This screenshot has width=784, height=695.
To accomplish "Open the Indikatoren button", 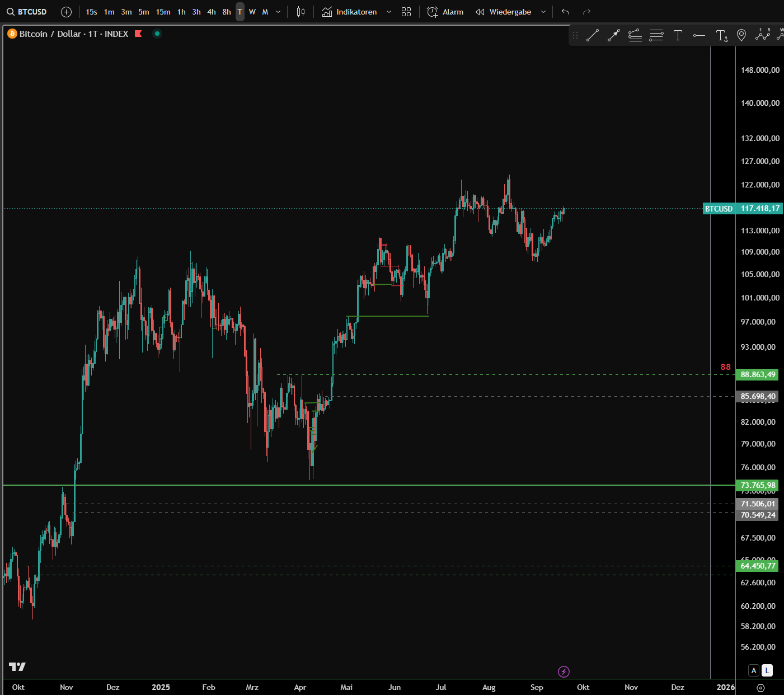I will 350,12.
